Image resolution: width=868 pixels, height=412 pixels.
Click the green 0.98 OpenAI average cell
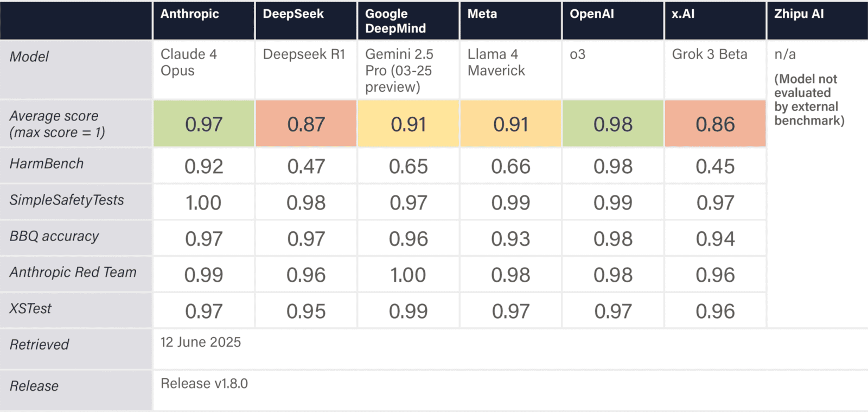click(x=612, y=124)
